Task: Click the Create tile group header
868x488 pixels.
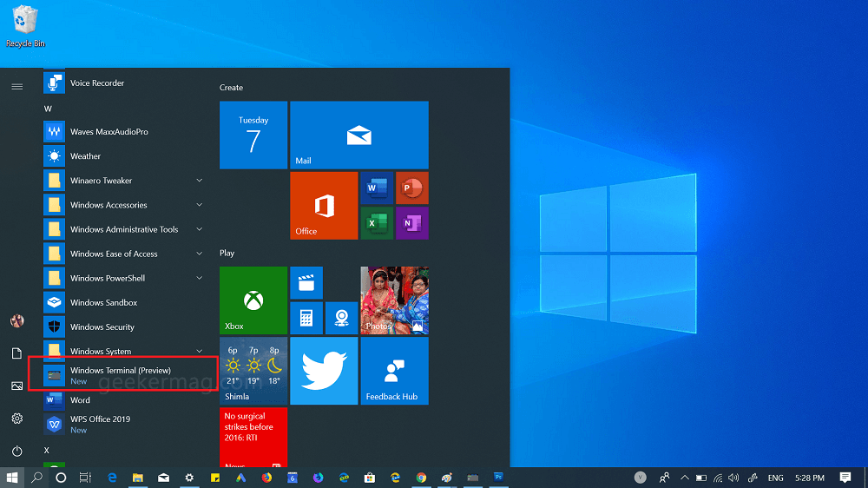Action: 231,88
